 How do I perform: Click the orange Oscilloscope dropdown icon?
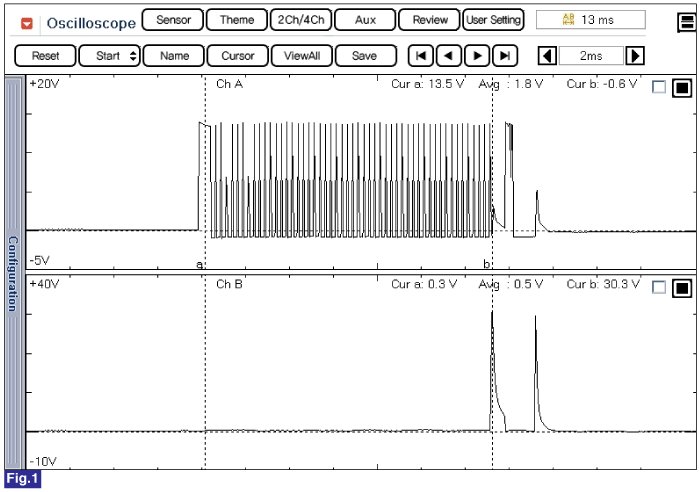coord(26,22)
